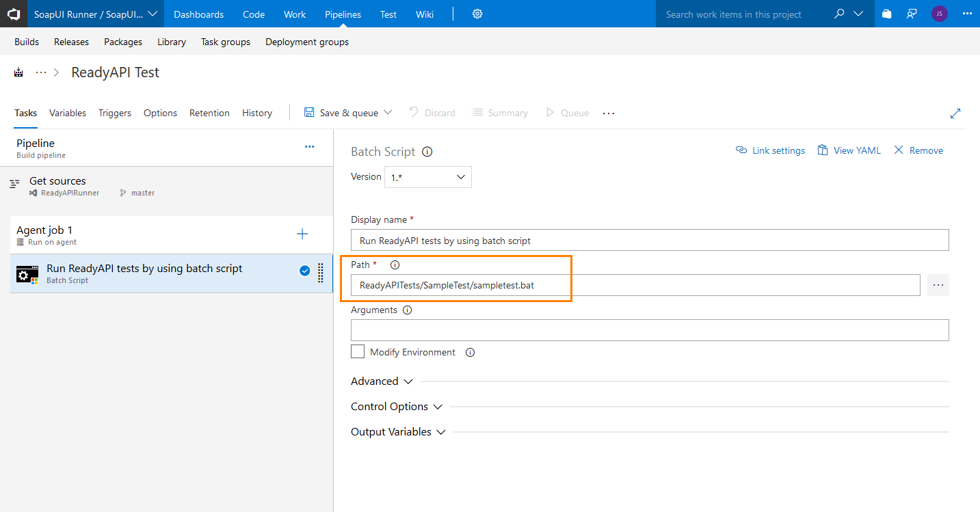
Task: Open the ReadyAPIRunner repository source icon
Action: point(32,192)
